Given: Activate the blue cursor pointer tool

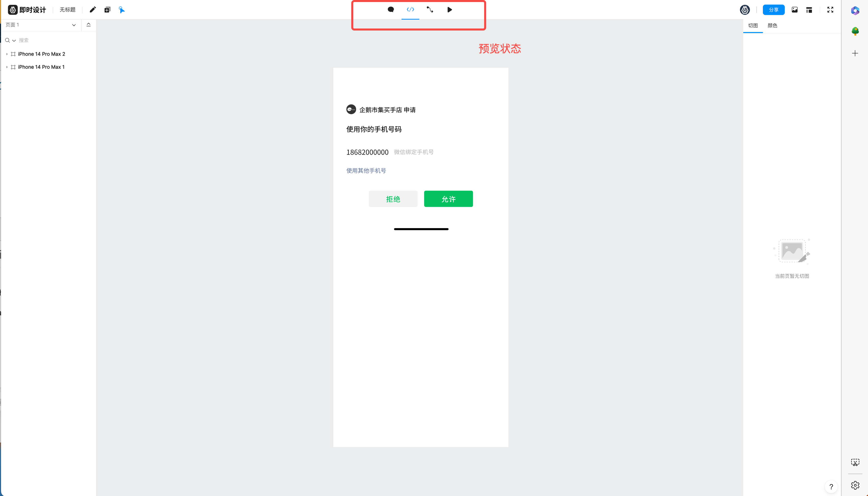Looking at the screenshot, I should coord(122,10).
